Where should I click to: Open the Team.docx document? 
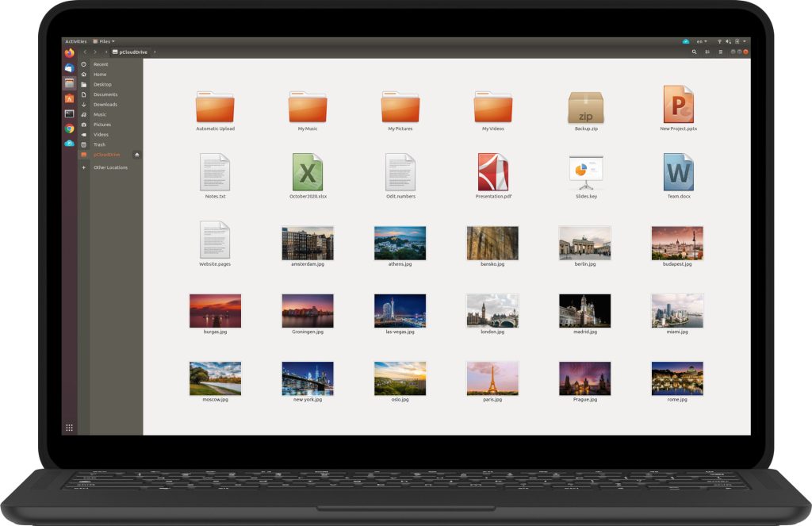(x=676, y=173)
